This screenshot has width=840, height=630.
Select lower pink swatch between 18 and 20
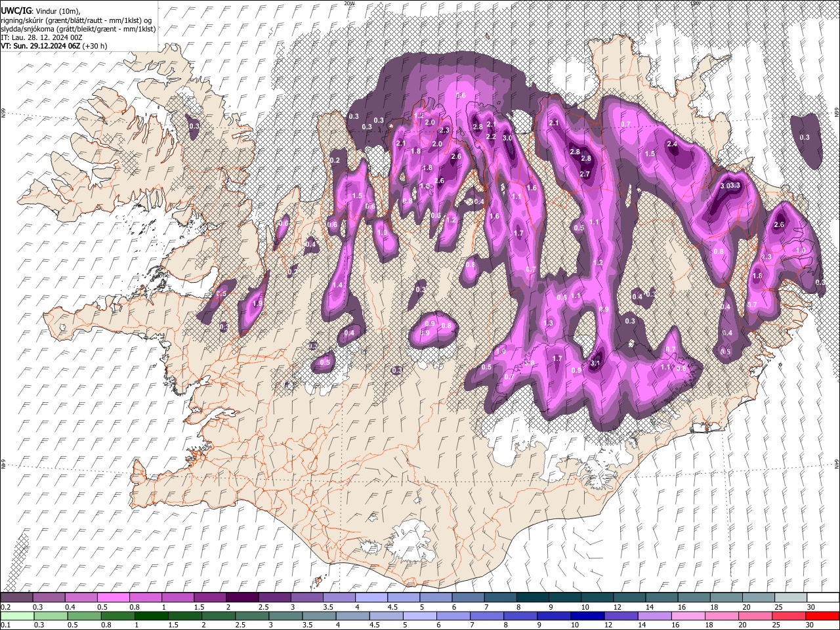[x=724, y=616]
